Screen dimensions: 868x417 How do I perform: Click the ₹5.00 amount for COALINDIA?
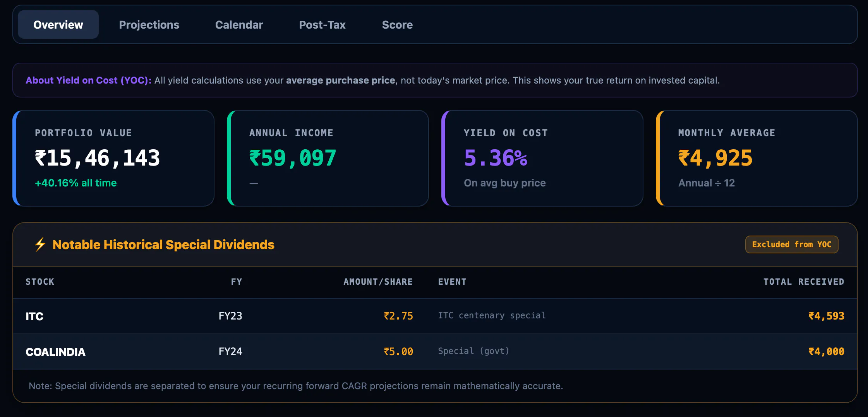click(x=398, y=352)
